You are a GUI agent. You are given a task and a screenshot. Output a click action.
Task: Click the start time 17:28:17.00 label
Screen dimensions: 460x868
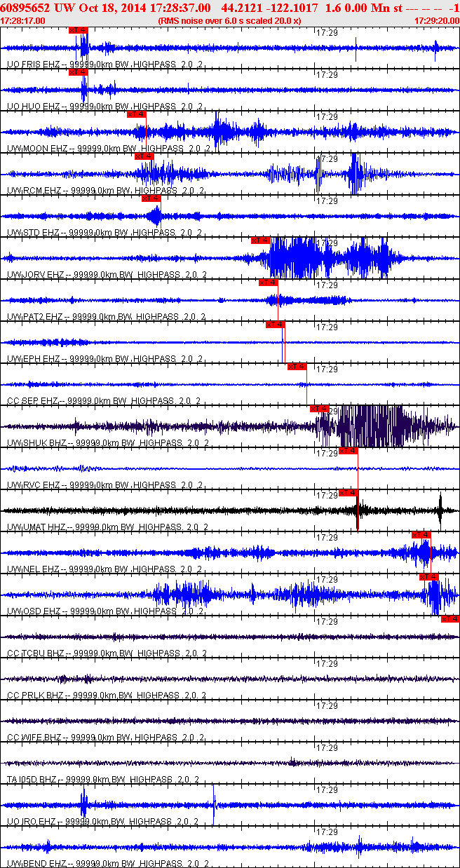click(23, 21)
